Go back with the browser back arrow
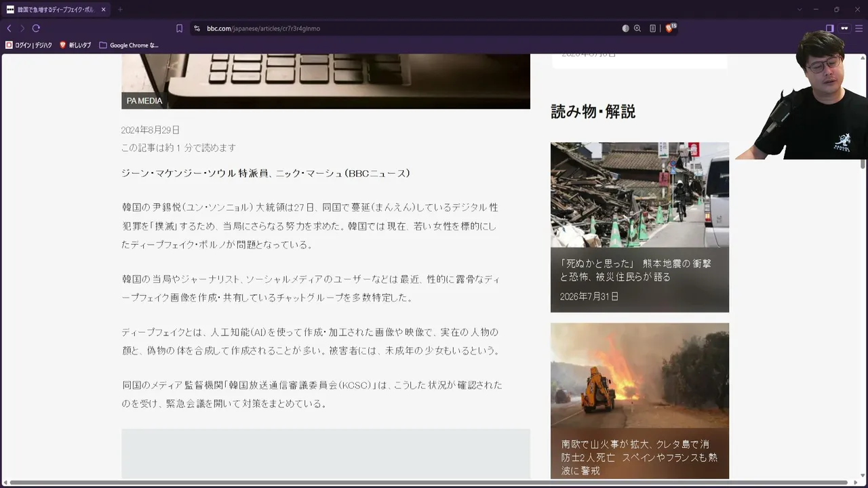The width and height of the screenshot is (868, 488). (9, 28)
